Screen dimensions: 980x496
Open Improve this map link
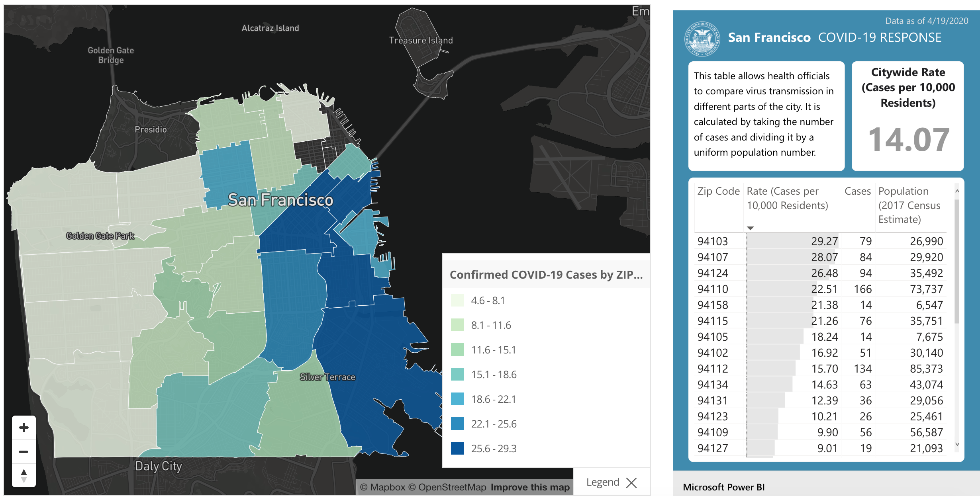[x=530, y=487]
